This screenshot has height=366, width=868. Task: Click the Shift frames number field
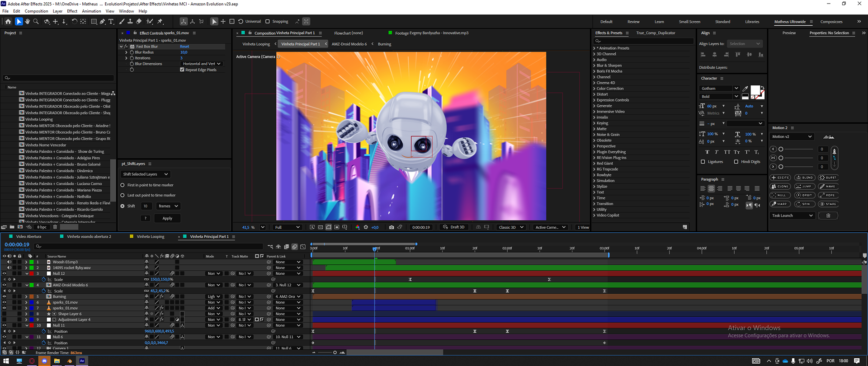coord(146,206)
